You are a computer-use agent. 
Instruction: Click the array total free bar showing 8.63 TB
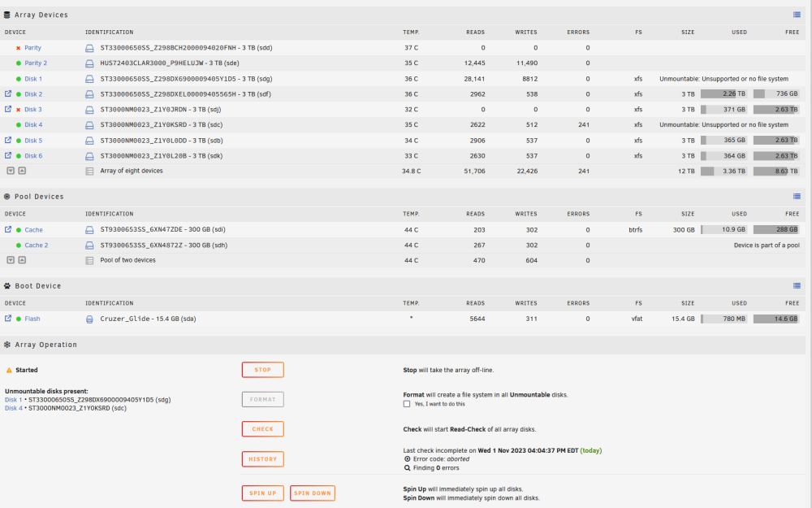click(x=775, y=171)
